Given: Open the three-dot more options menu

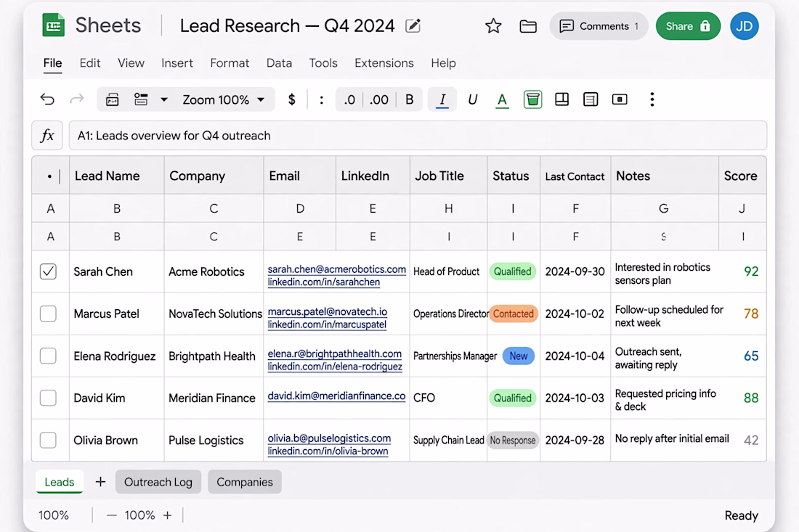Looking at the screenshot, I should coord(652,99).
